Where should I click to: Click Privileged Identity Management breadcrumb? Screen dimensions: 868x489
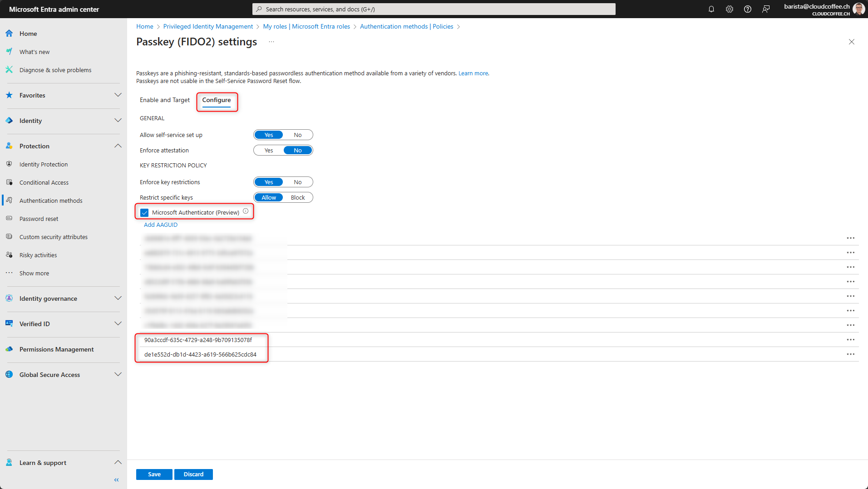(208, 27)
